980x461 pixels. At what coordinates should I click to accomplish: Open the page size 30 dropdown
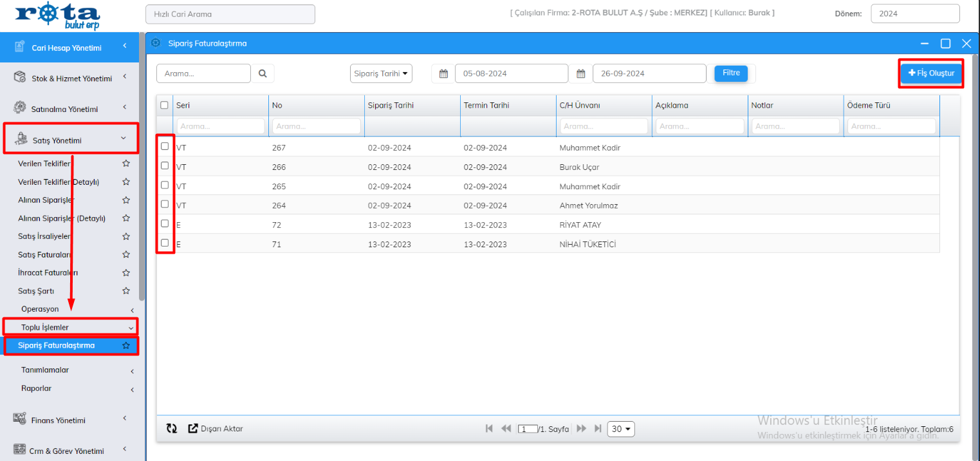pyautogui.click(x=621, y=429)
